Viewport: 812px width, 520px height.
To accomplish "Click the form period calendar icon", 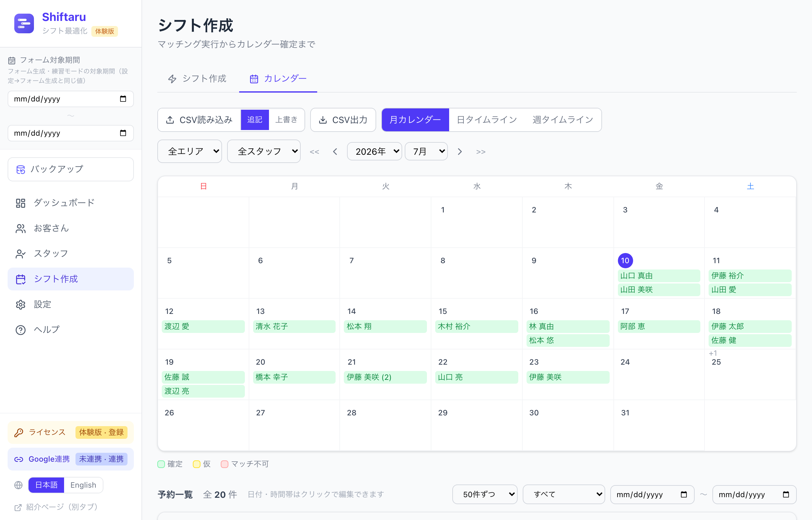I will click(12, 61).
